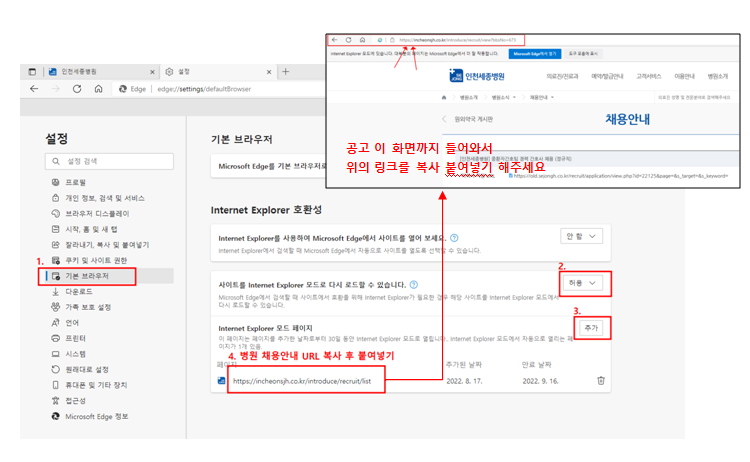Click back arrow in the hospital site window
This screenshot has height=462, width=750.
335,40
